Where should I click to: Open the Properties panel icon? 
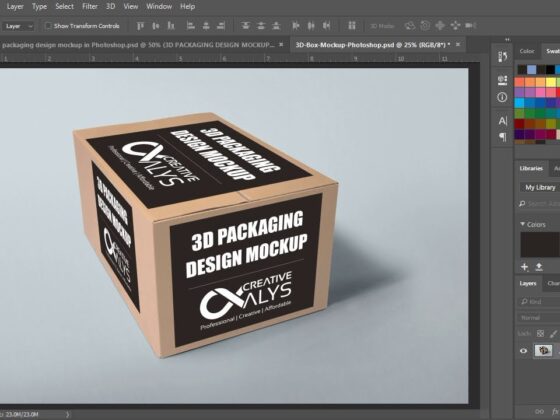tap(502, 80)
